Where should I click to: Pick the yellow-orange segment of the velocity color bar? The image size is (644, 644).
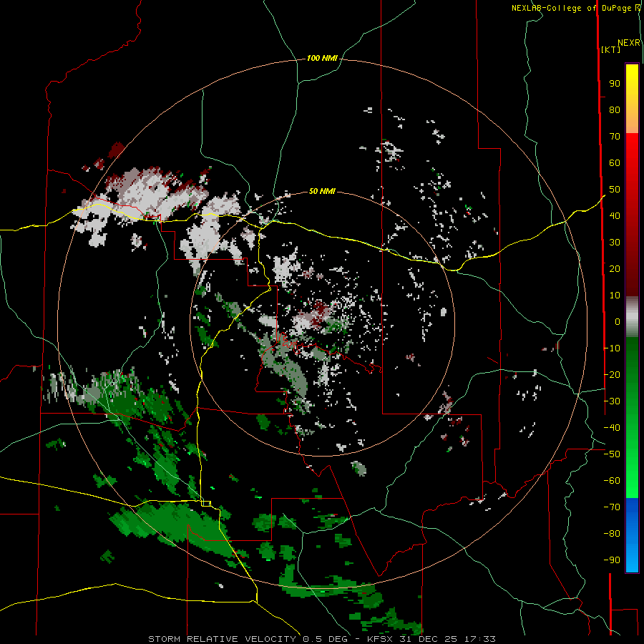tap(632, 99)
